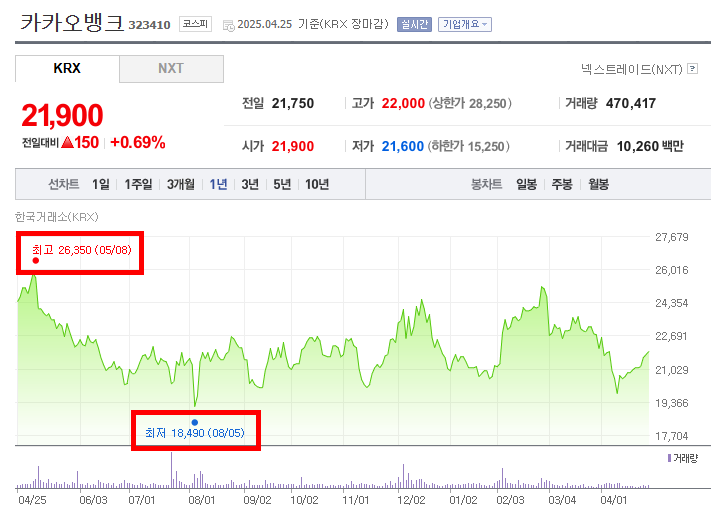Click the red up-triangle change icon
The image size is (711, 520).
coord(67,142)
